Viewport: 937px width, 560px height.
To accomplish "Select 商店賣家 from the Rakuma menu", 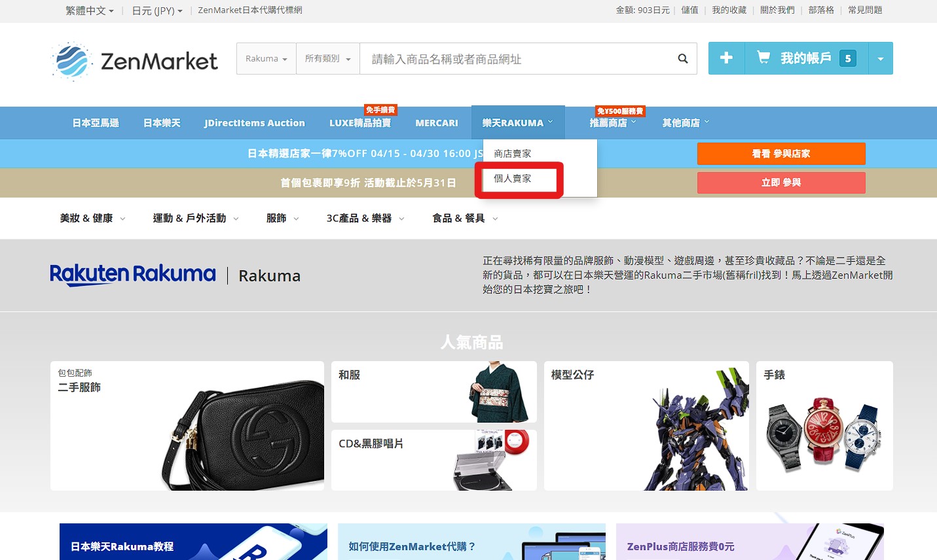I will coord(513,154).
